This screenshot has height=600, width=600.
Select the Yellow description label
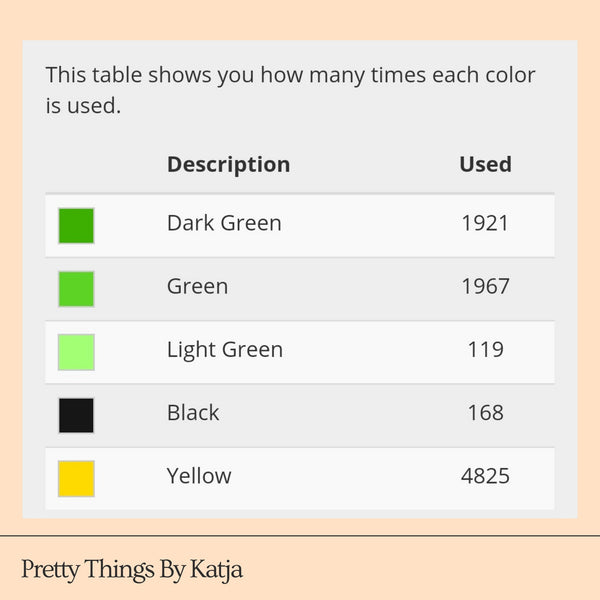[x=199, y=475]
